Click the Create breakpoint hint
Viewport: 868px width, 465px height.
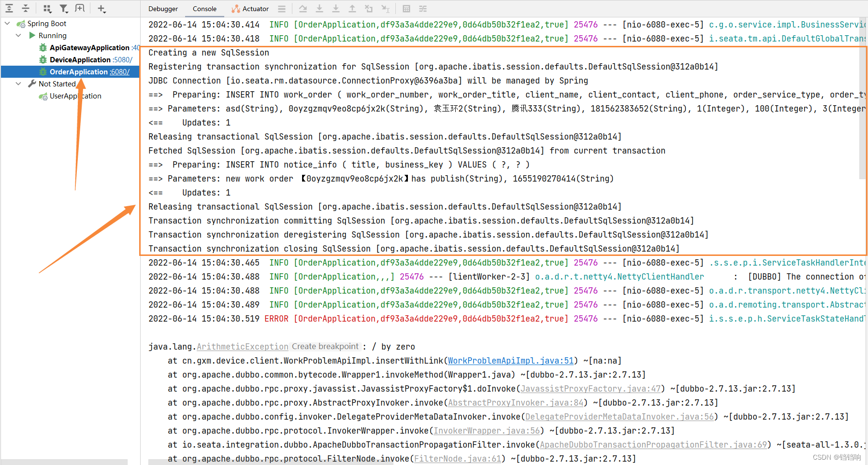coord(325,346)
